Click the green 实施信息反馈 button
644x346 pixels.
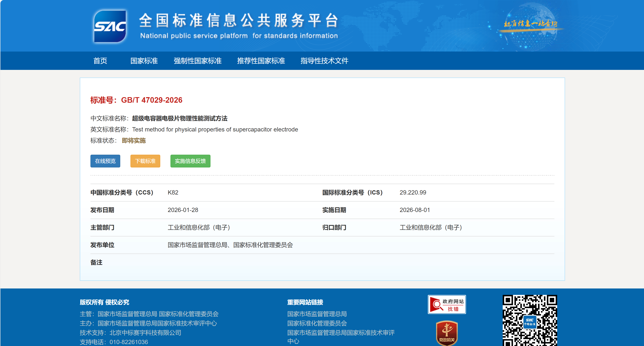pyautogui.click(x=190, y=161)
